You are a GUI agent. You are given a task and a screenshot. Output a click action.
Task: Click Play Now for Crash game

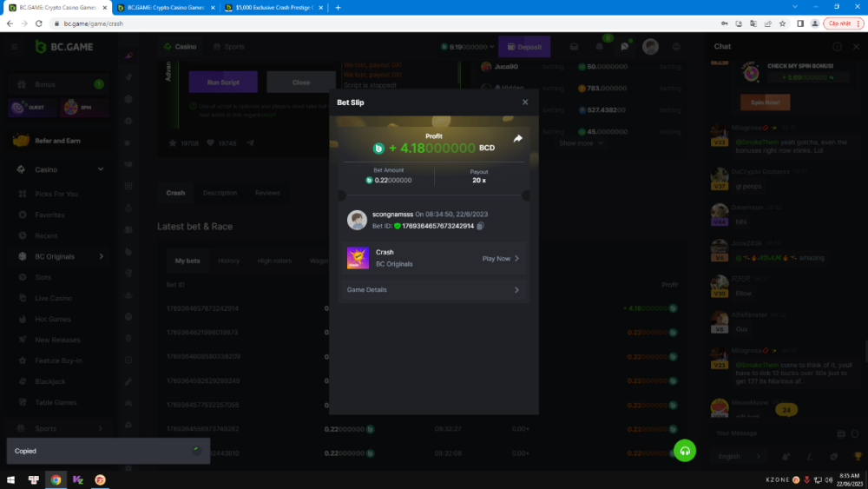[x=500, y=258]
